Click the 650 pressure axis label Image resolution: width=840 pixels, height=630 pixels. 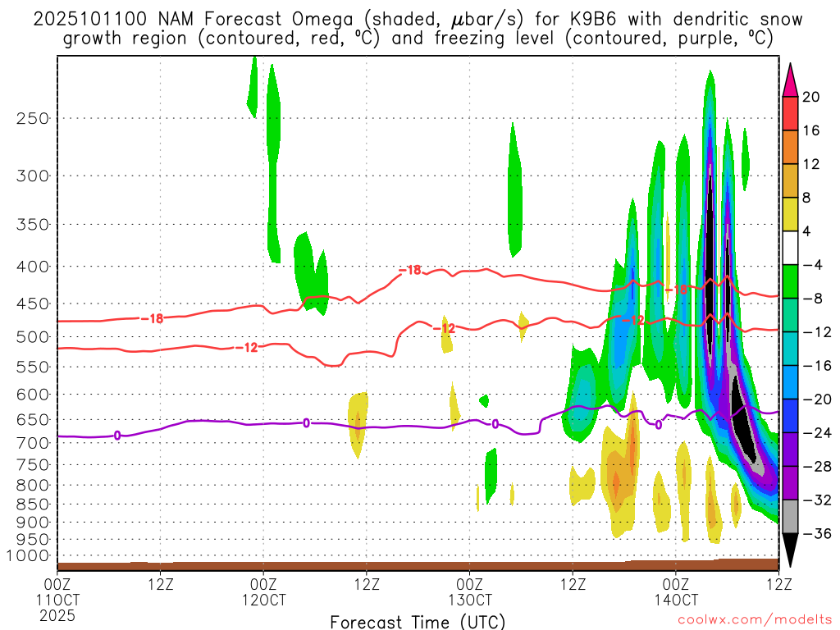(33, 419)
